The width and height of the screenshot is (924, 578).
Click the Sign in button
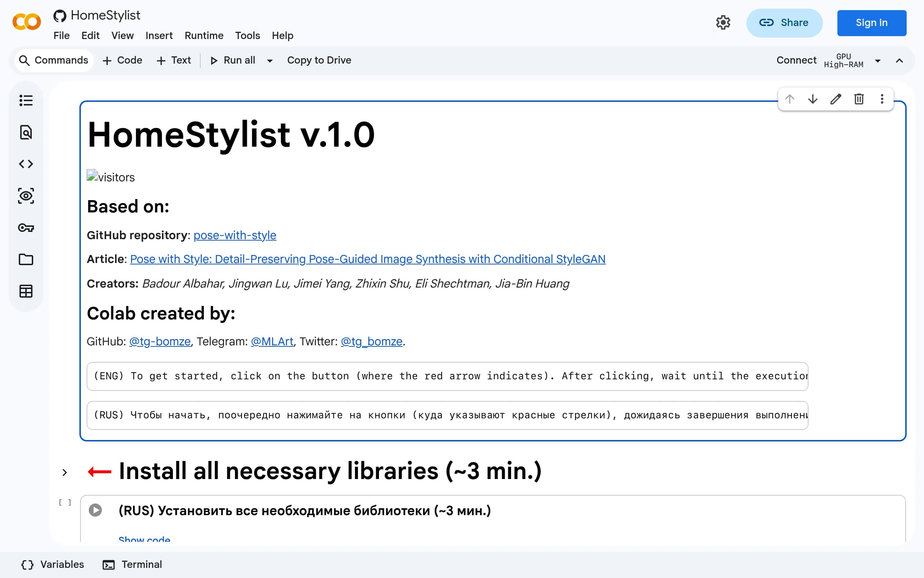pos(872,23)
